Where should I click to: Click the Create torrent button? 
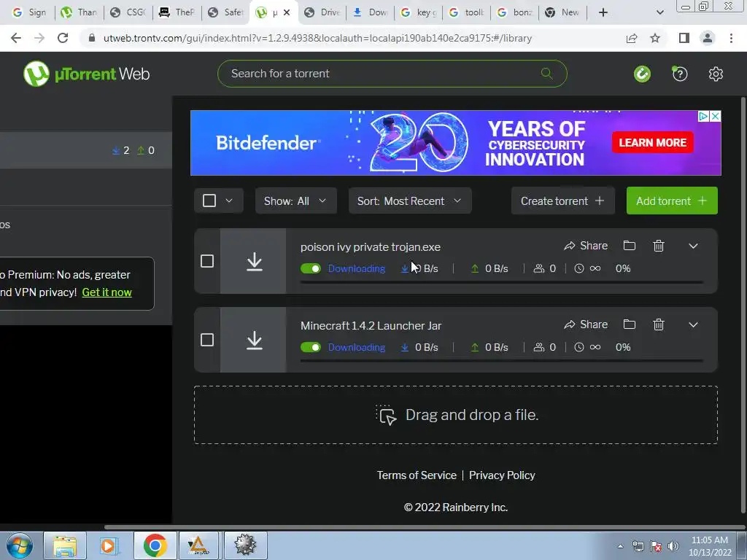[x=562, y=201]
